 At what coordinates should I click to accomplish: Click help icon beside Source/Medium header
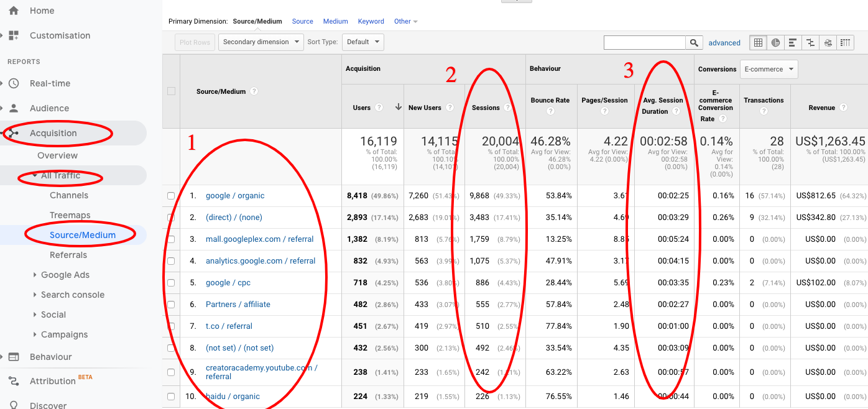(254, 91)
